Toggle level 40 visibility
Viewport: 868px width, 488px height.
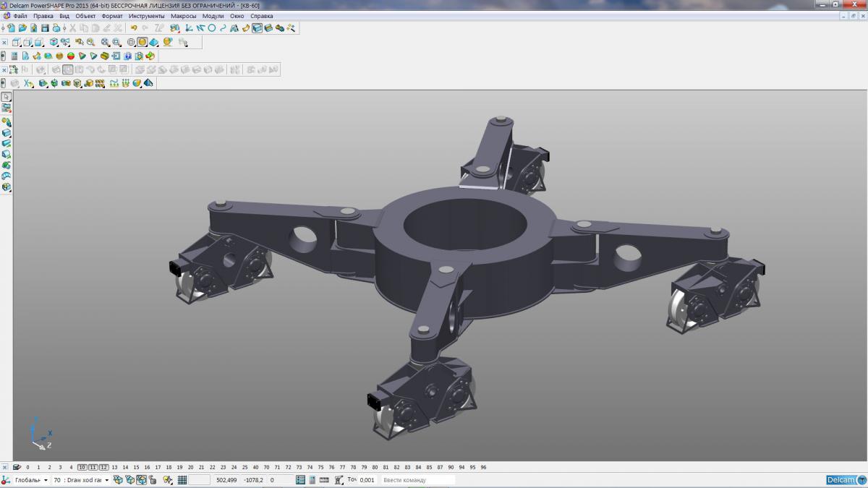[255, 467]
